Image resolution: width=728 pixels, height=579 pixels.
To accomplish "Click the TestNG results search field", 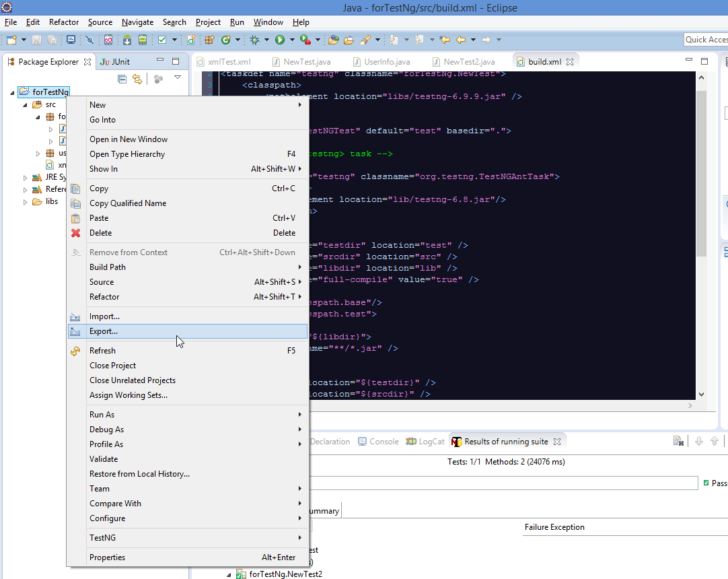I will (503, 483).
